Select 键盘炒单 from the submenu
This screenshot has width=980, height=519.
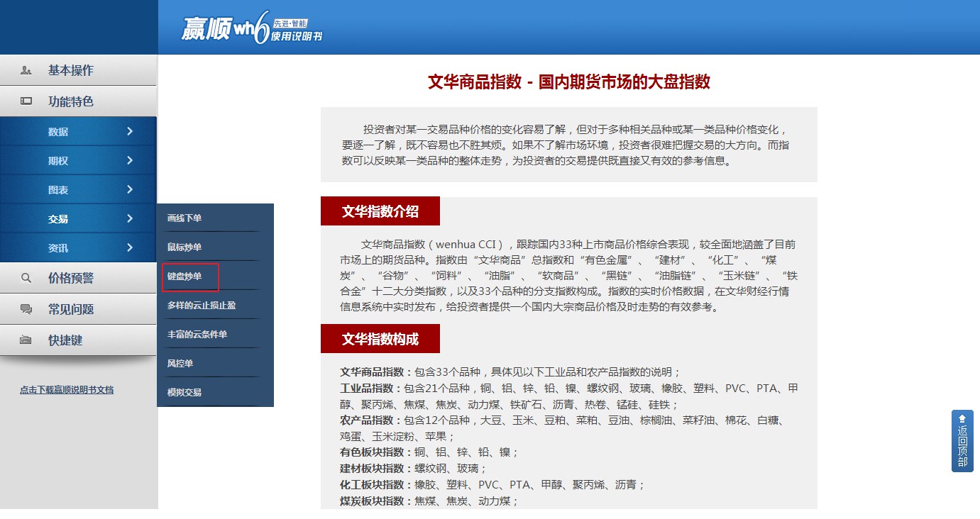[x=185, y=277]
